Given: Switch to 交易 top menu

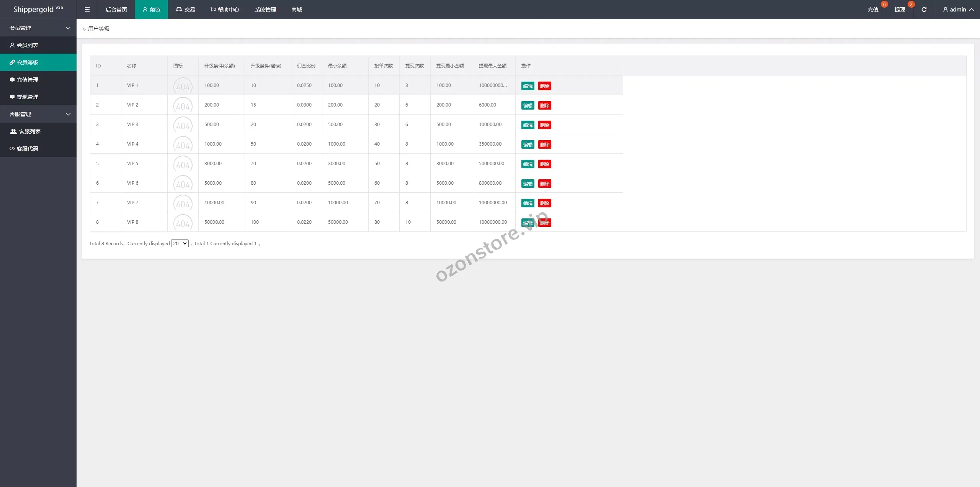Looking at the screenshot, I should click(185, 10).
